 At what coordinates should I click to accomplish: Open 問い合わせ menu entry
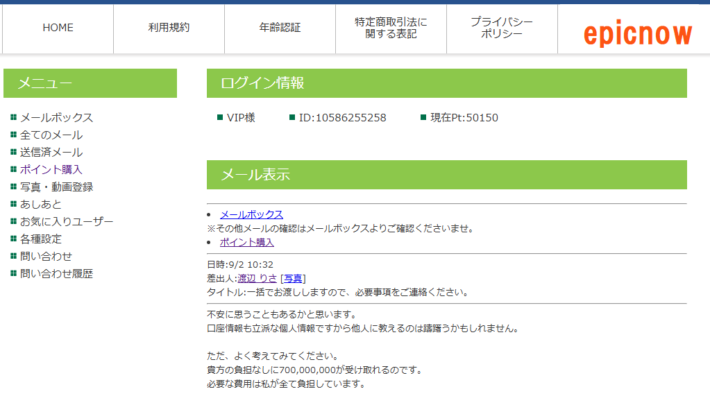tap(46, 256)
